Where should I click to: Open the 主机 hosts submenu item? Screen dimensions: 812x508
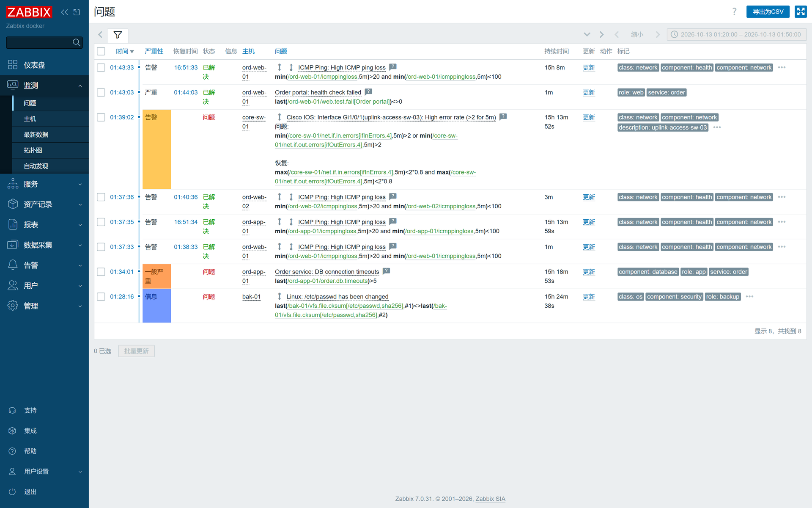(x=51, y=119)
